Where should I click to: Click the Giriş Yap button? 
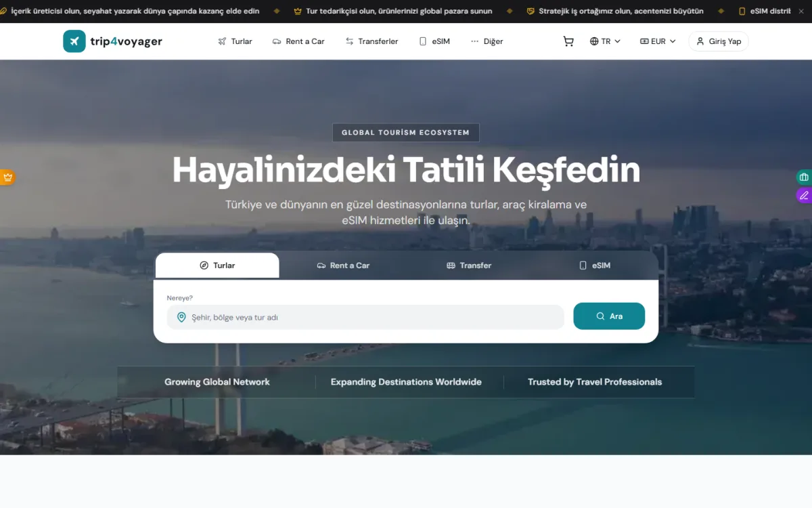[719, 41]
